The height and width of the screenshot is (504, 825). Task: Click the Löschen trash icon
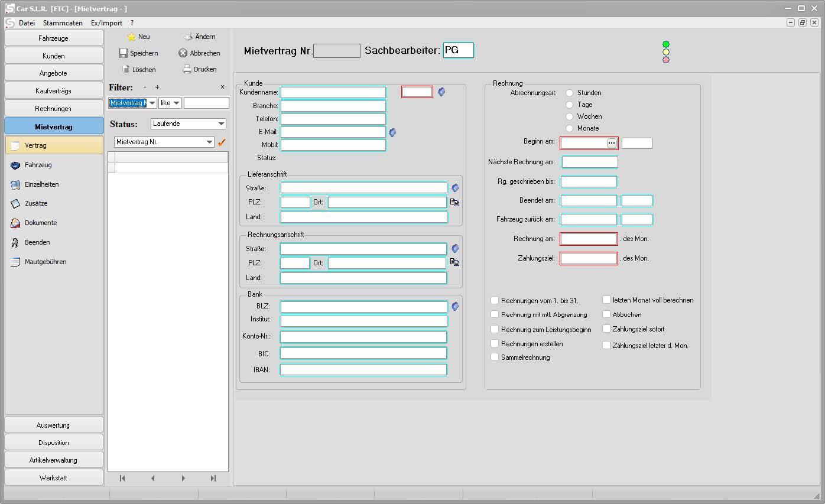125,70
